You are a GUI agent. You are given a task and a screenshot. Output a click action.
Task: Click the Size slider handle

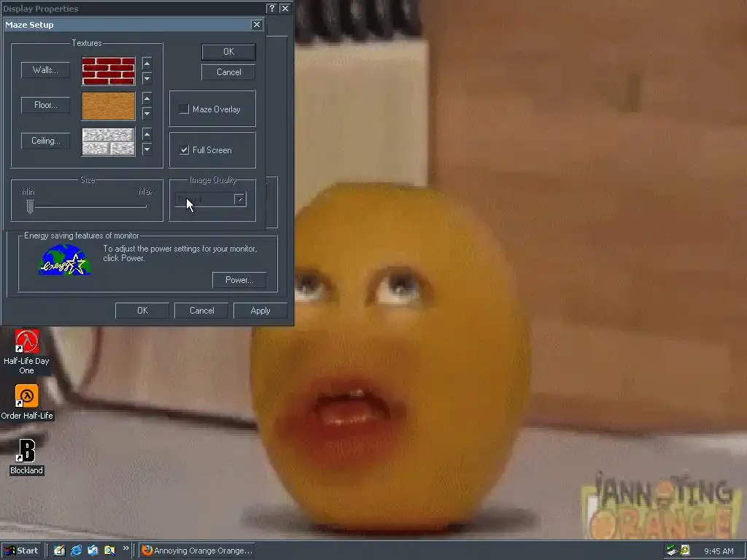click(x=30, y=206)
